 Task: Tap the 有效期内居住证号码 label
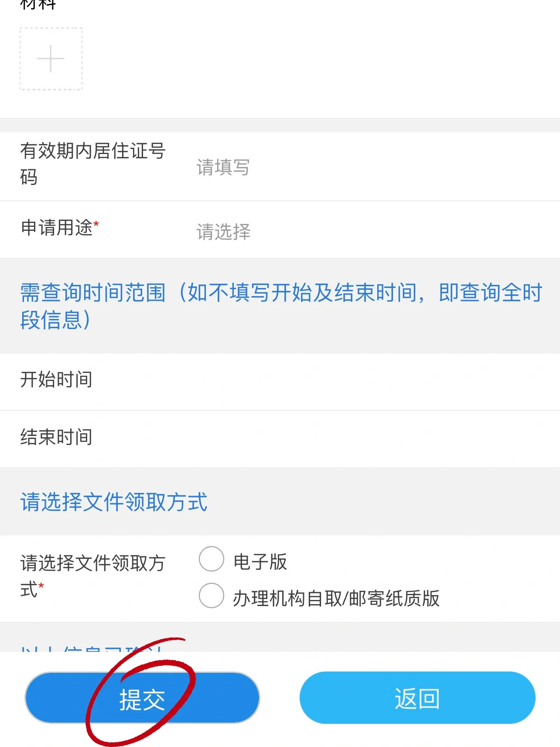tap(92, 163)
